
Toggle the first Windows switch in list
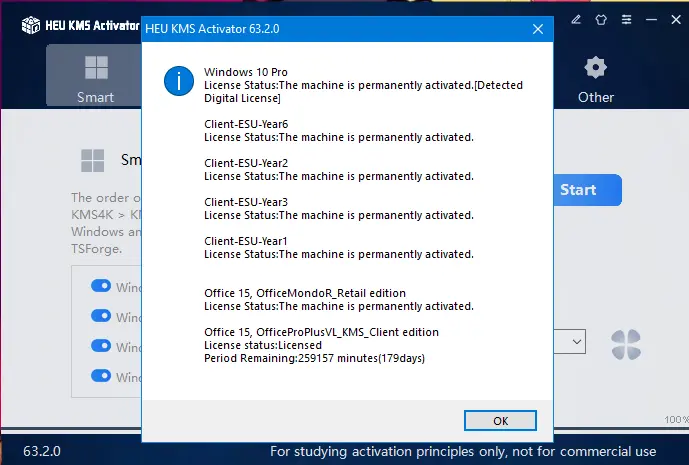101,286
